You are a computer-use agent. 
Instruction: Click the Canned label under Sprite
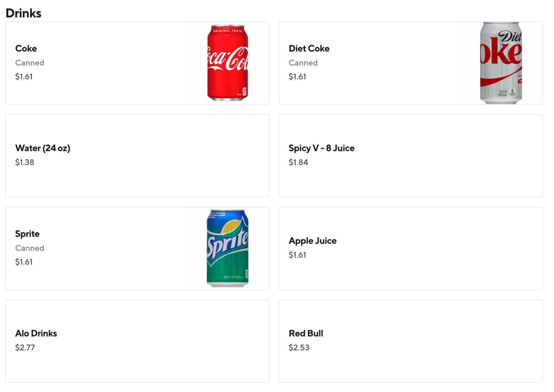coord(30,248)
